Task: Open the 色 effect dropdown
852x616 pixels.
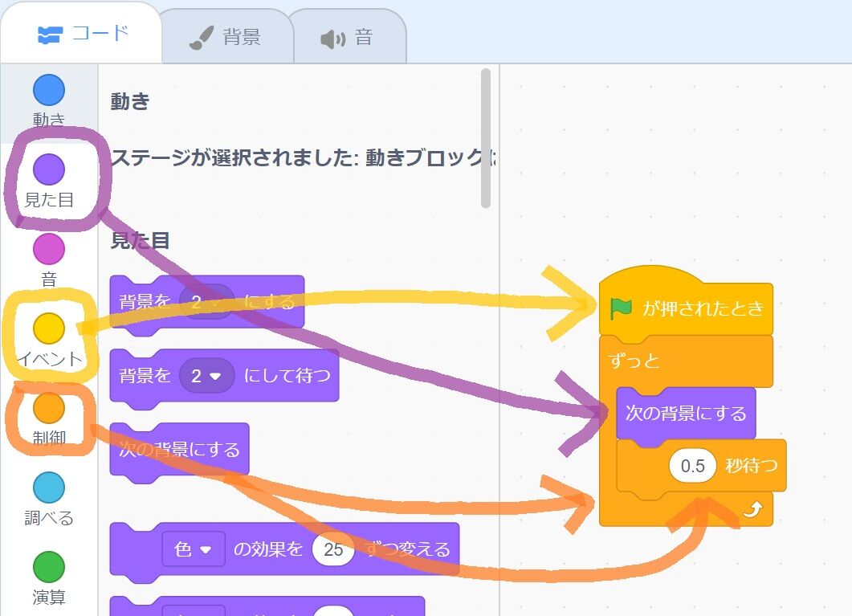Action: (194, 549)
